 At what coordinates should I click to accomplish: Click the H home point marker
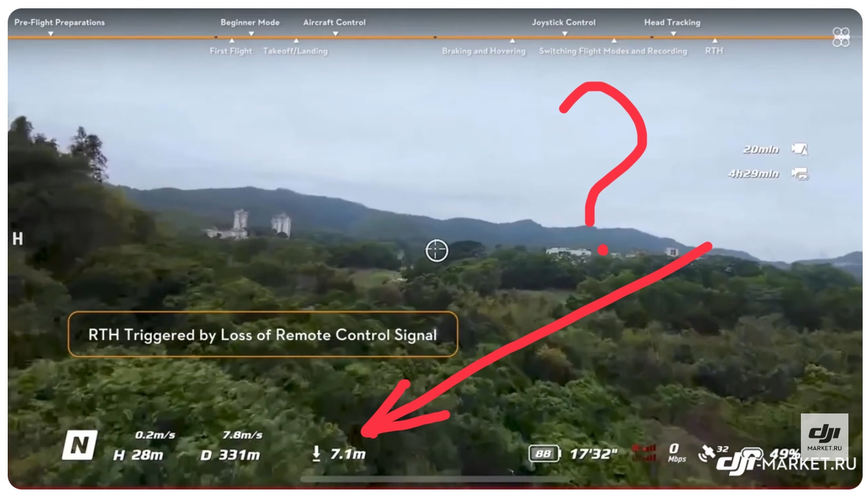click(18, 239)
